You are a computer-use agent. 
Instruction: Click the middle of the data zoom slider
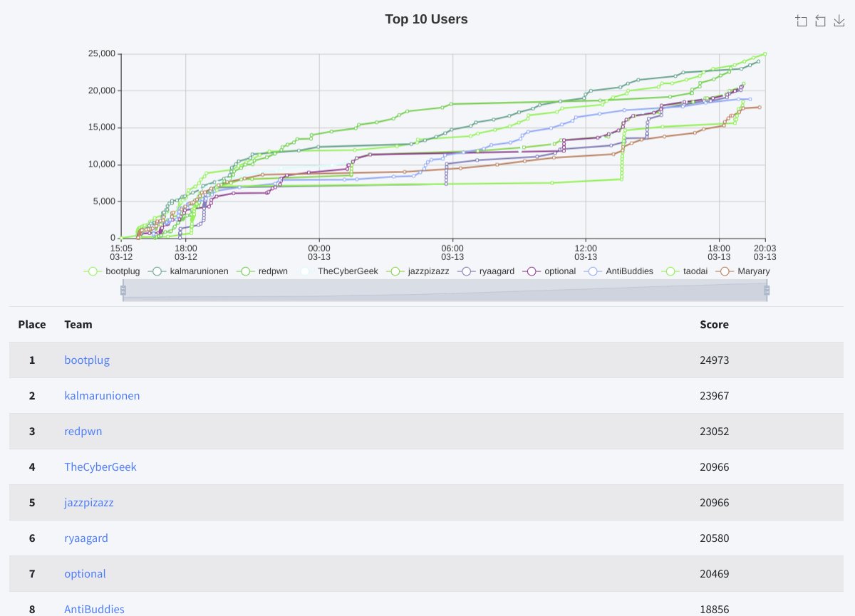coord(445,290)
